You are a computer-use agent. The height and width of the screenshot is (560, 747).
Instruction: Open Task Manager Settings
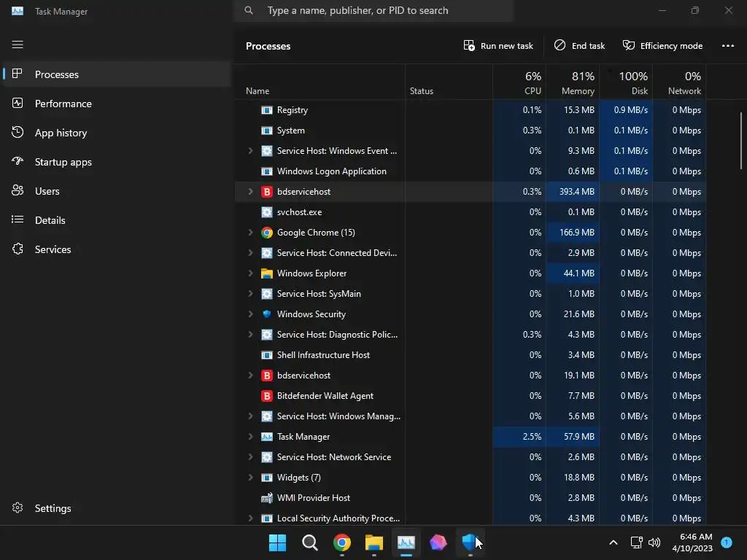coord(116,508)
